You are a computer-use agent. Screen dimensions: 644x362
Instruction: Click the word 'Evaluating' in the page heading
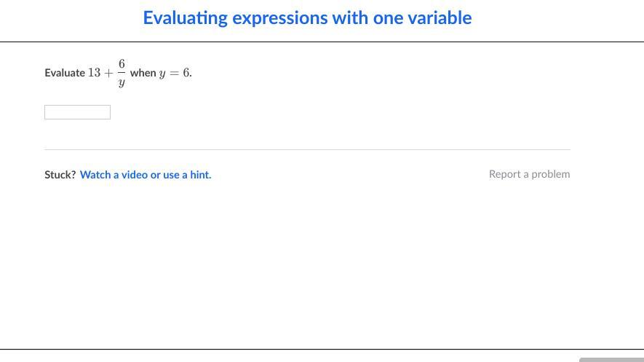tap(185, 18)
